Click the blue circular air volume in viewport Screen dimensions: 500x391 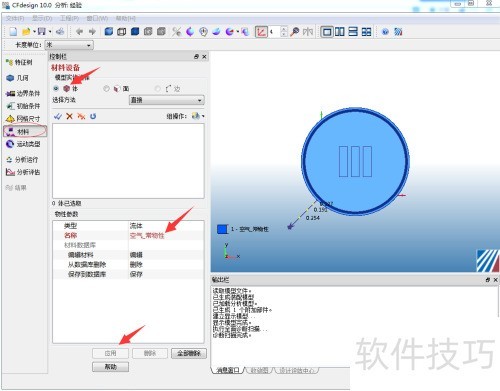355,161
